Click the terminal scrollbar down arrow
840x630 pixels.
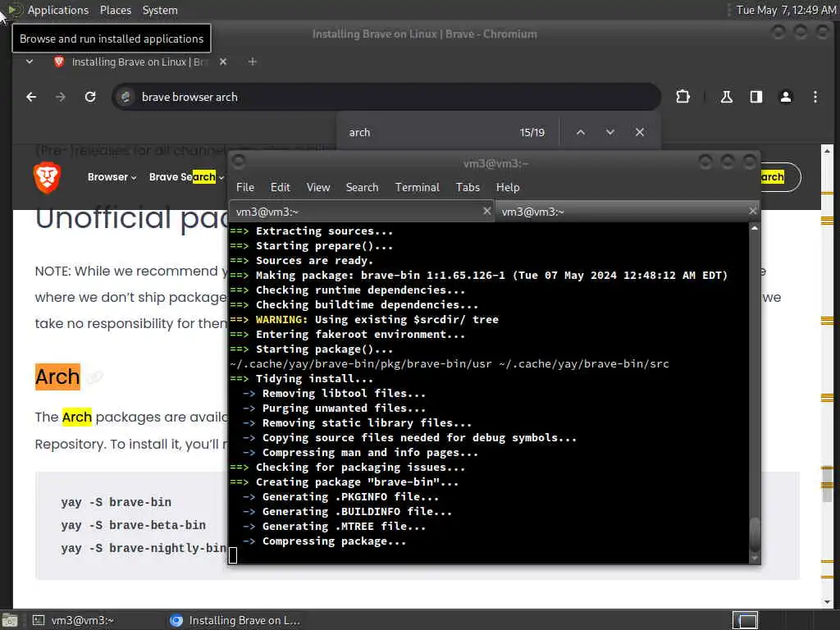[755, 559]
